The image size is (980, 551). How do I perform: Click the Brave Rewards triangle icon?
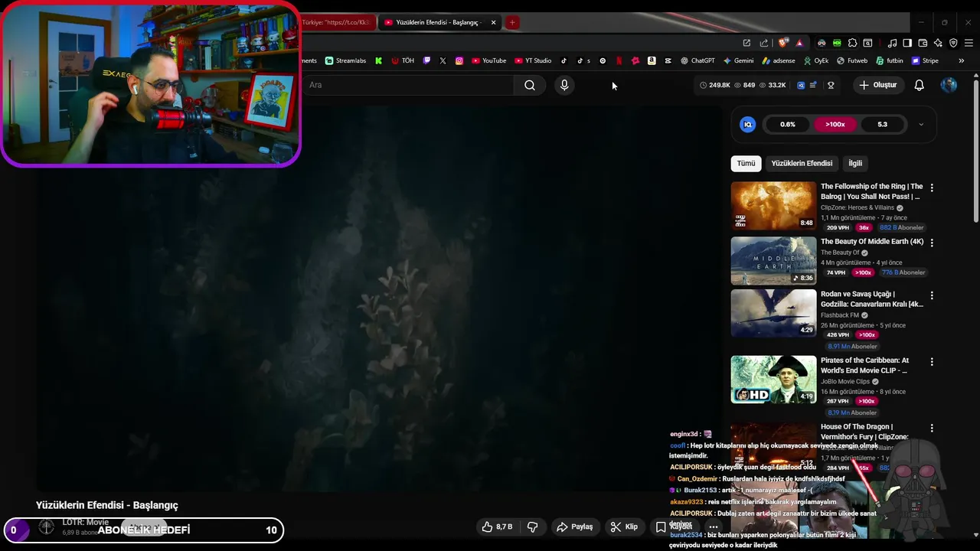[x=799, y=43]
